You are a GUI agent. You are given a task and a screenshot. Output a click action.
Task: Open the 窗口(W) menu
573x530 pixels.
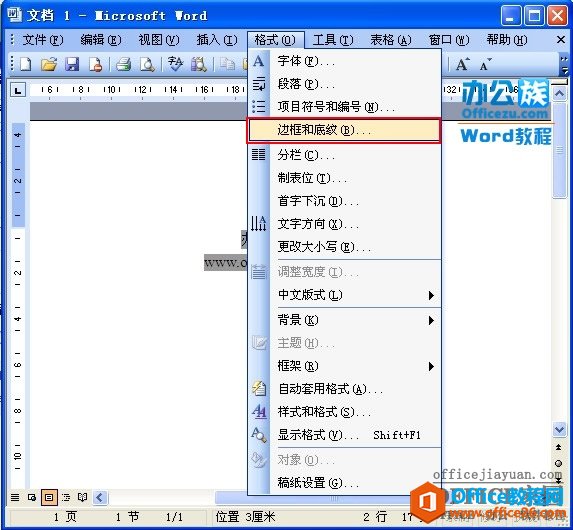click(x=449, y=39)
